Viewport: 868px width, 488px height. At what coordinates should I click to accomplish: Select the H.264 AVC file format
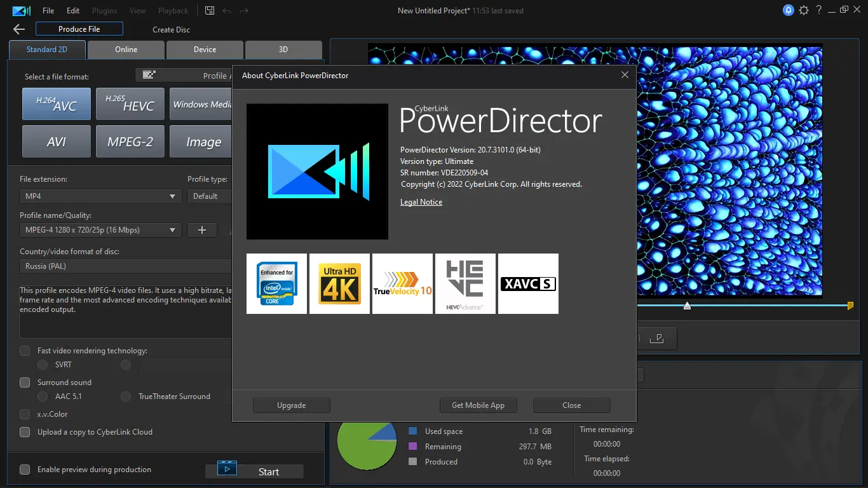tap(57, 104)
